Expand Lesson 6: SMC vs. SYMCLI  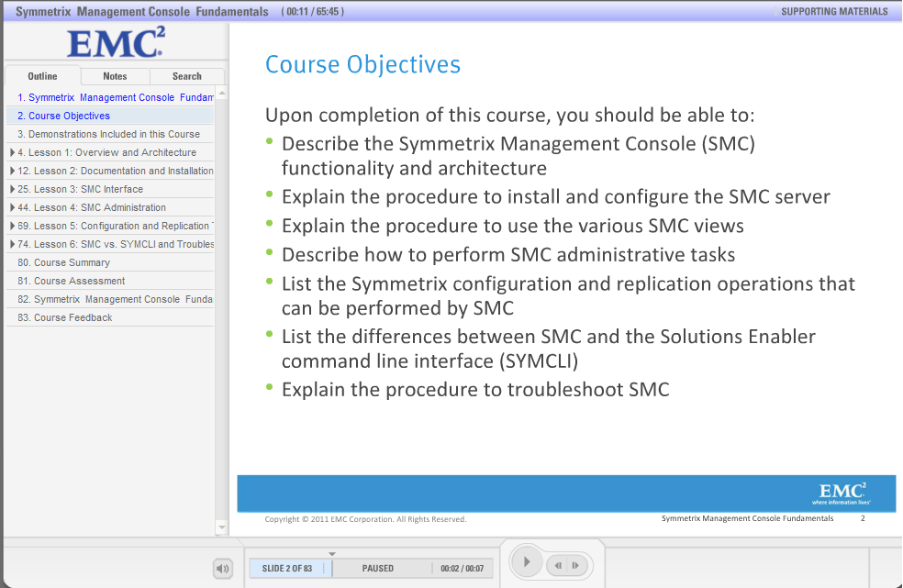pyautogui.click(x=12, y=245)
